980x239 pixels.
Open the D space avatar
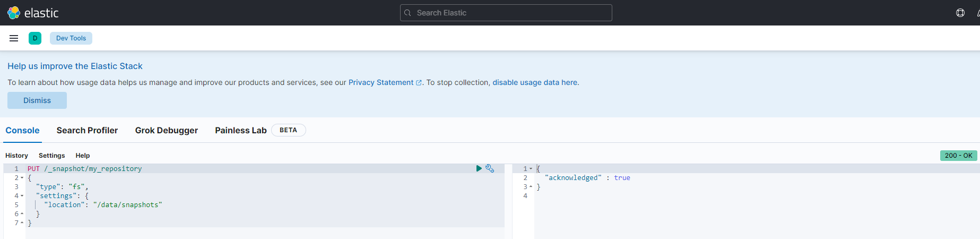(35, 38)
